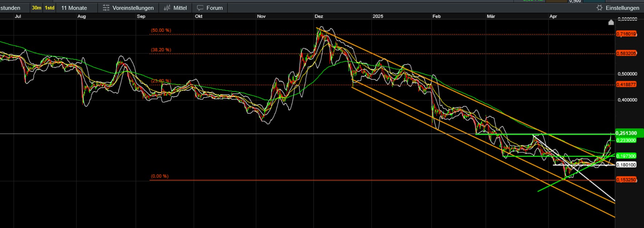Click the 0,251300 current price label
Viewport: 644px width, 228px height.
[x=626, y=133]
